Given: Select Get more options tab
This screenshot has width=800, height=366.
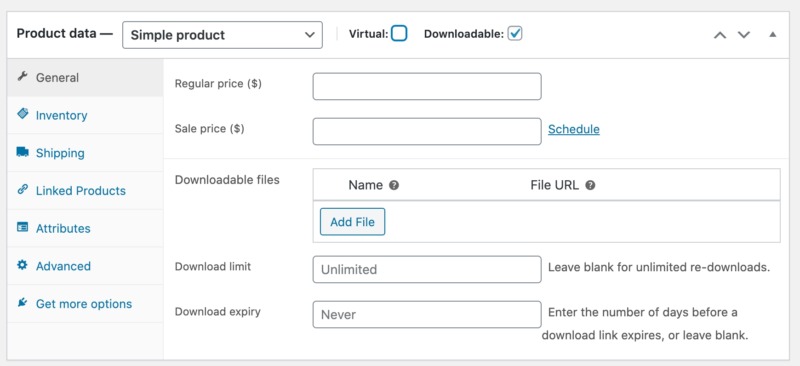Looking at the screenshot, I should coord(85,304).
